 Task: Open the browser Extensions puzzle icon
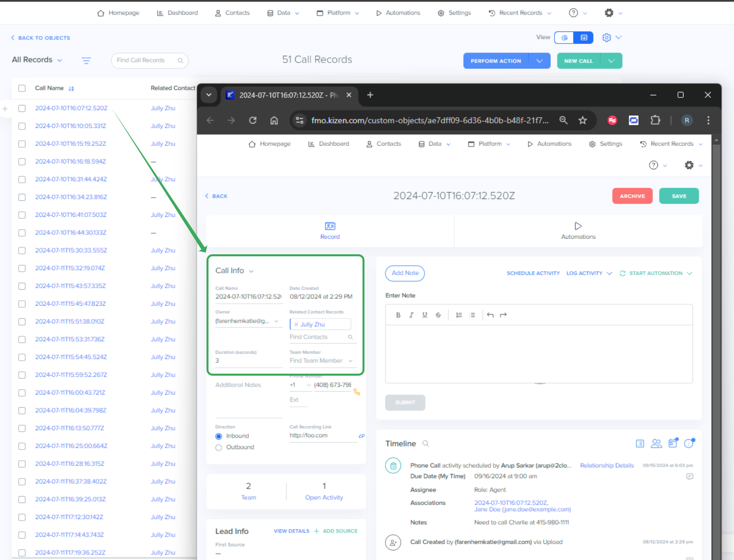pos(655,120)
